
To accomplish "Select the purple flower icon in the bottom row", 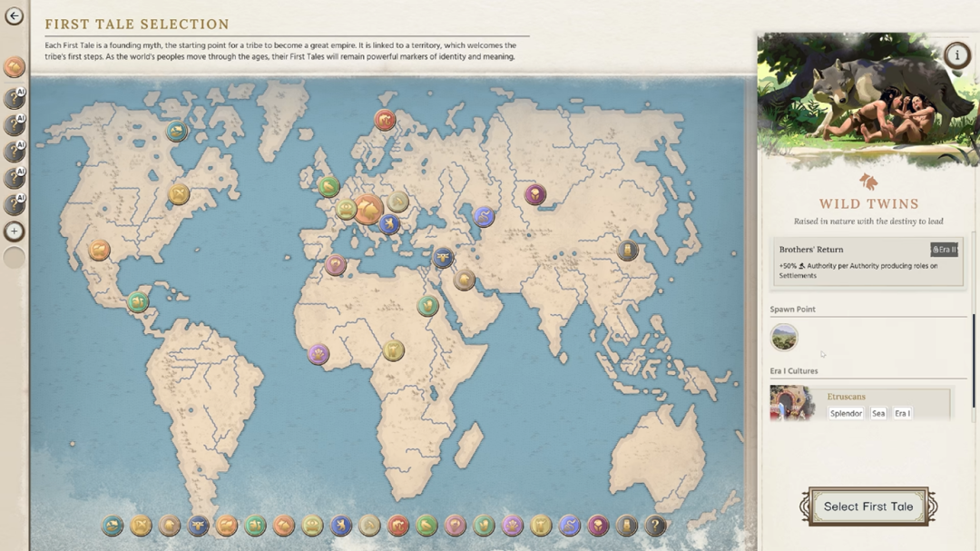I will [x=513, y=526].
